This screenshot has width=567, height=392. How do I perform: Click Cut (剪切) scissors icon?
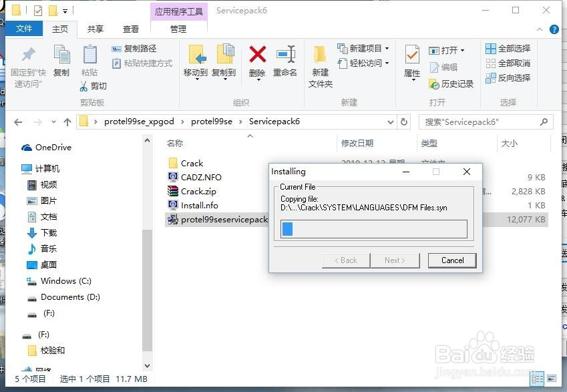[83, 86]
